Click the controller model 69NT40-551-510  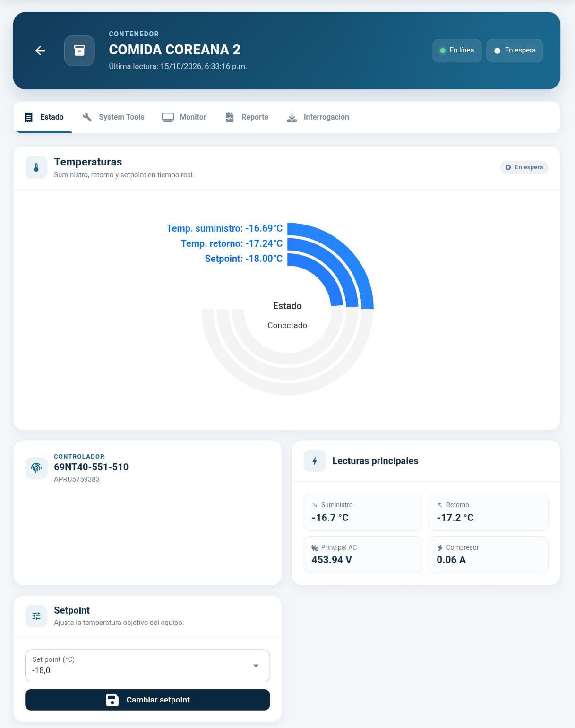click(91, 467)
